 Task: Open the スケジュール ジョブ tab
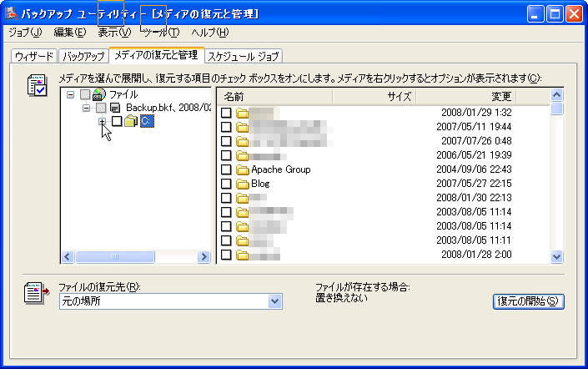pos(244,56)
